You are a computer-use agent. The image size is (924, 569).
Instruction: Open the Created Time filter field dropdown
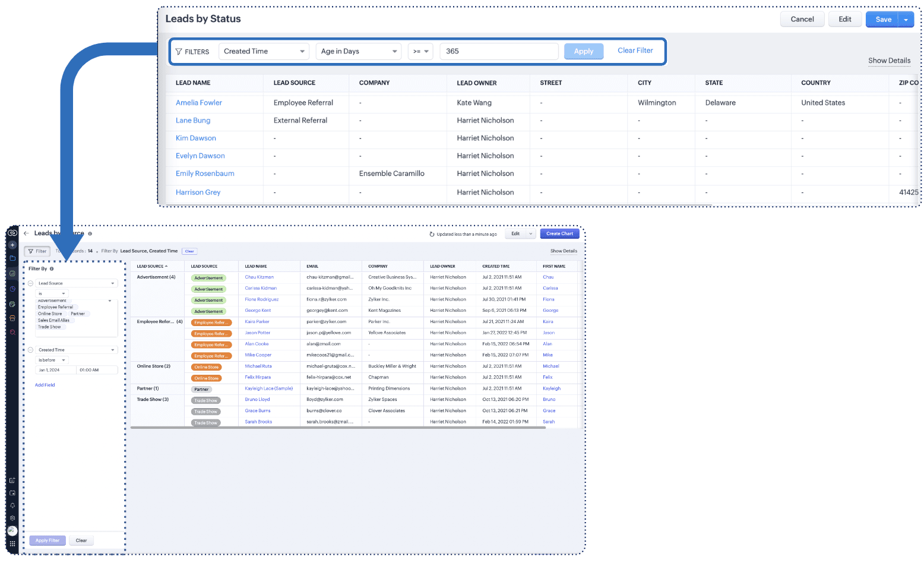pos(76,350)
